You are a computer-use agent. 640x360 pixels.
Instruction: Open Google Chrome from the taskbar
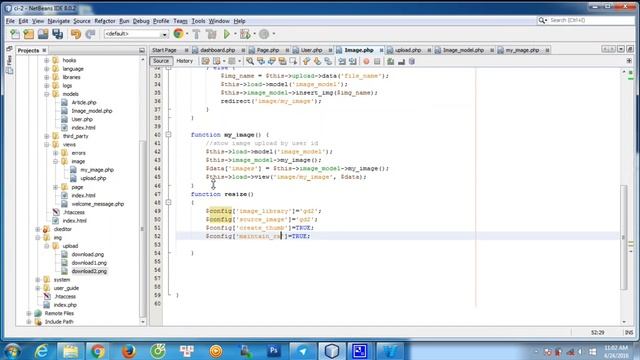pyautogui.click(x=97, y=351)
